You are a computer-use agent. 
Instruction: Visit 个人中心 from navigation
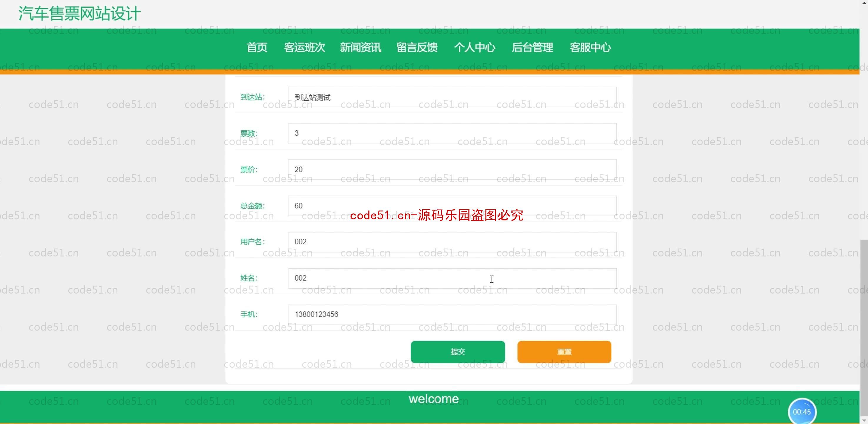474,48
